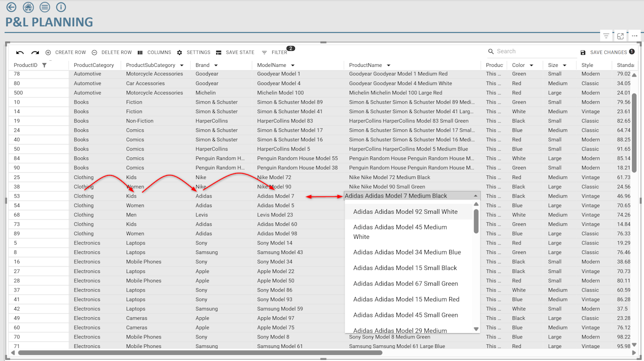Open the info icon in header
Viewport: 644px width, 361px height.
coord(61,7)
